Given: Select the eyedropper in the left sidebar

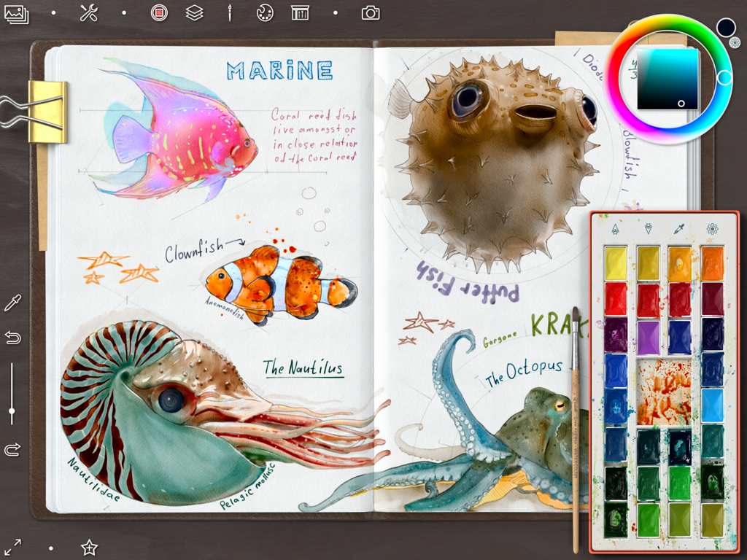Looking at the screenshot, I should [12, 301].
